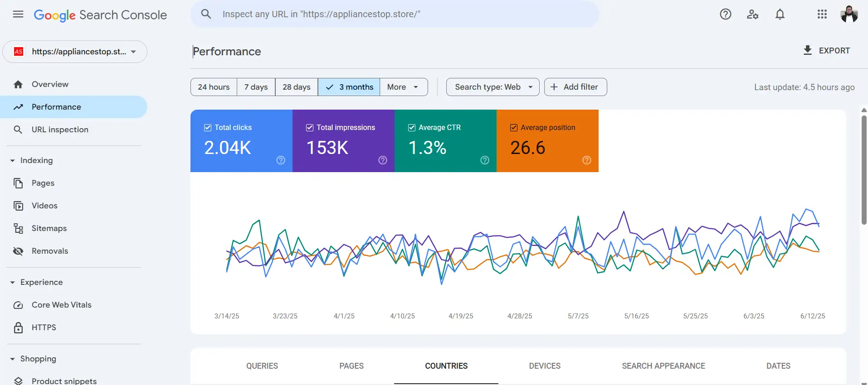
Task: Click the page's vertical scrollbar
Action: pos(864,170)
